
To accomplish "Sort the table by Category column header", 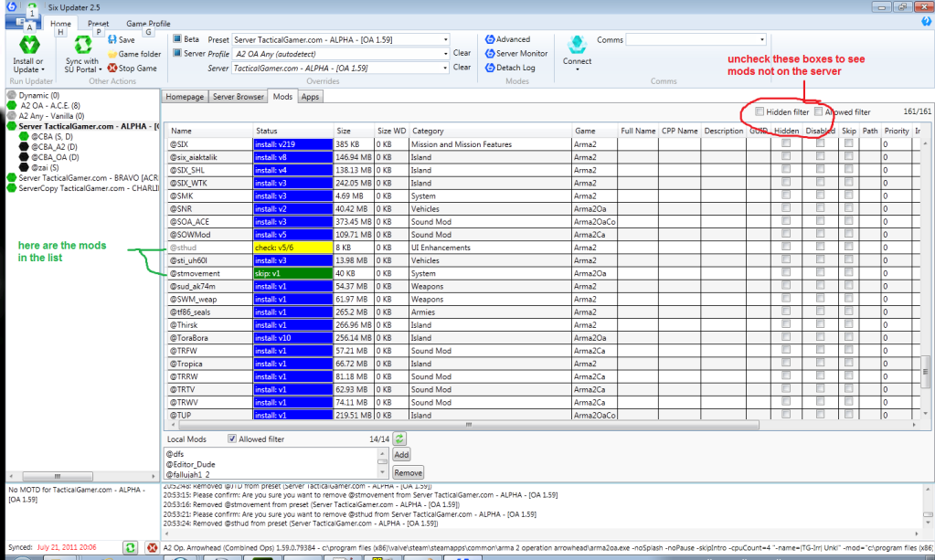I will [490, 131].
